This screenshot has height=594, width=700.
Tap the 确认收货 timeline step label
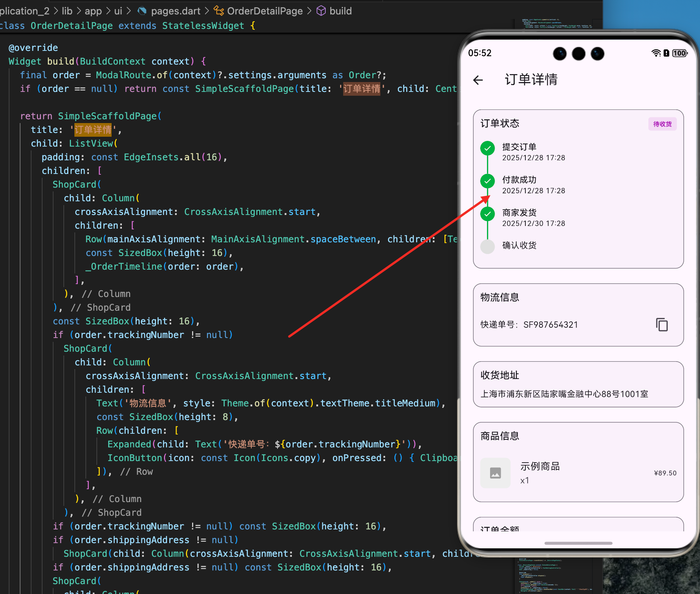tap(519, 245)
